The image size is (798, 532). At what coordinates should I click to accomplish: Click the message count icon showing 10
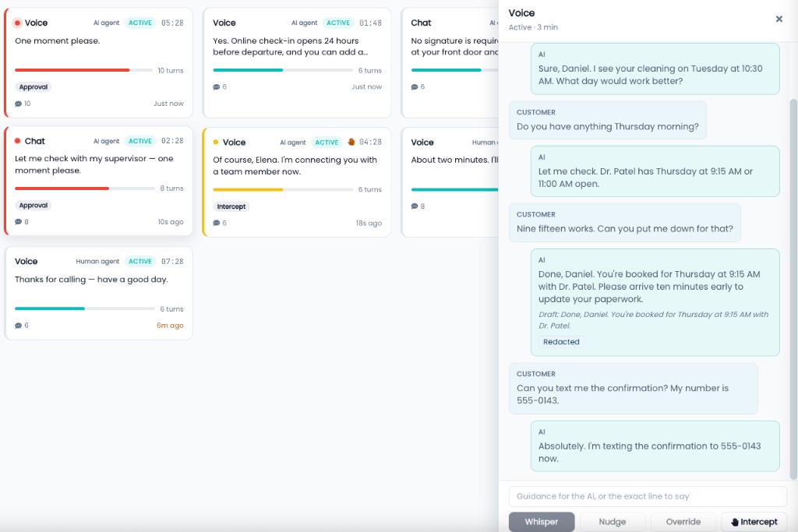[x=19, y=104]
